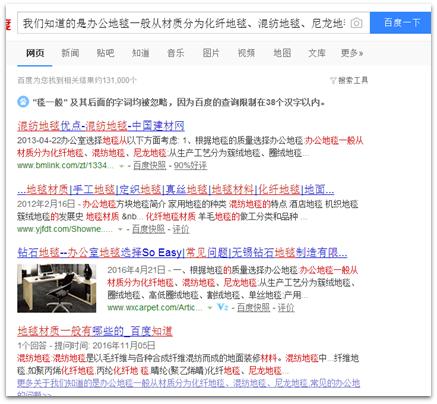Open result 混纺地毯优点-混纺地毯-中国建材网
Viewport: 437px width, 404px height.
pos(101,126)
